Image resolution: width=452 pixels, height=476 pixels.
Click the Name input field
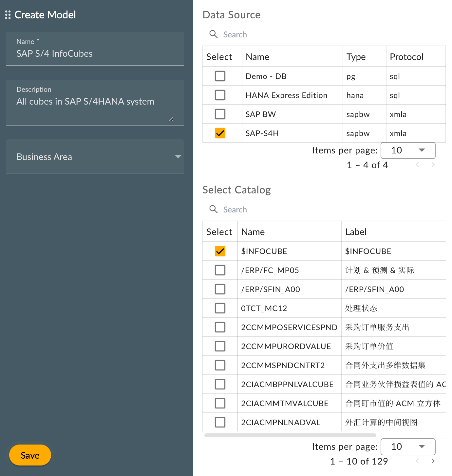pos(95,53)
